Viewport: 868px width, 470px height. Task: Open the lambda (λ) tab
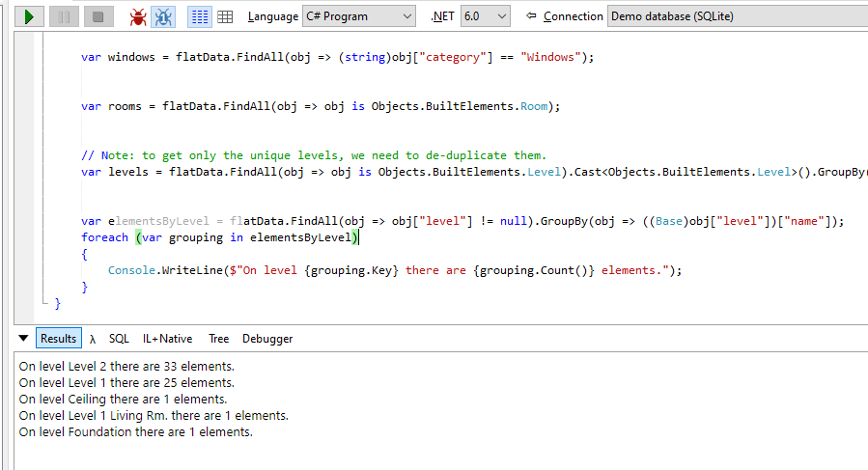point(93,339)
